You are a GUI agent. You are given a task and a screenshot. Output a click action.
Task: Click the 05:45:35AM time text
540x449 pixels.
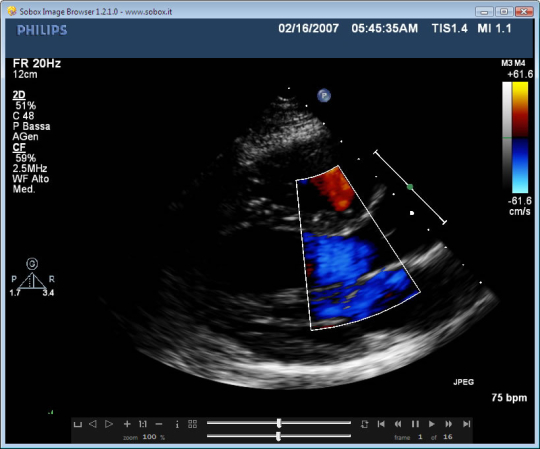click(x=385, y=28)
